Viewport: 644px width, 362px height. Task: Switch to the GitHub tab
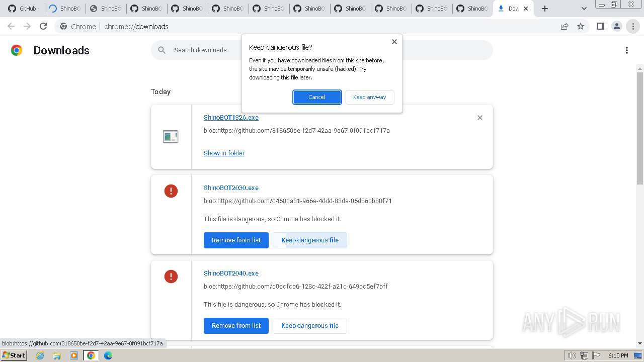pos(23,9)
